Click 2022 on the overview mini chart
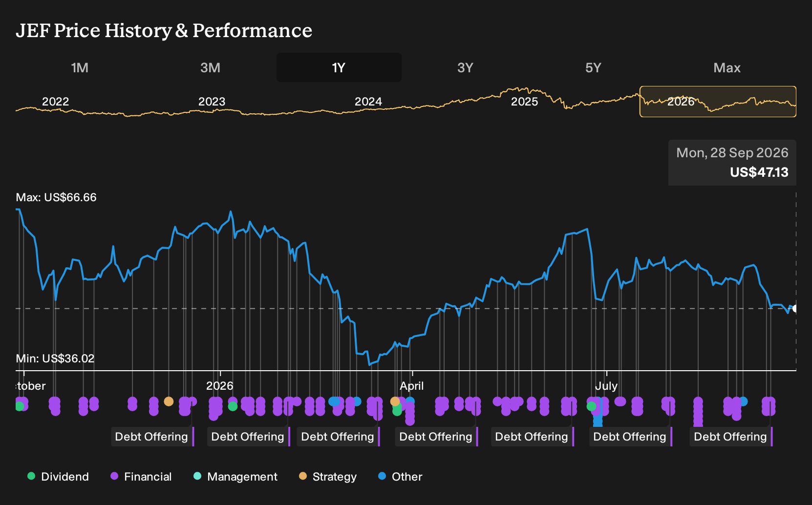The image size is (812, 505). [x=55, y=102]
